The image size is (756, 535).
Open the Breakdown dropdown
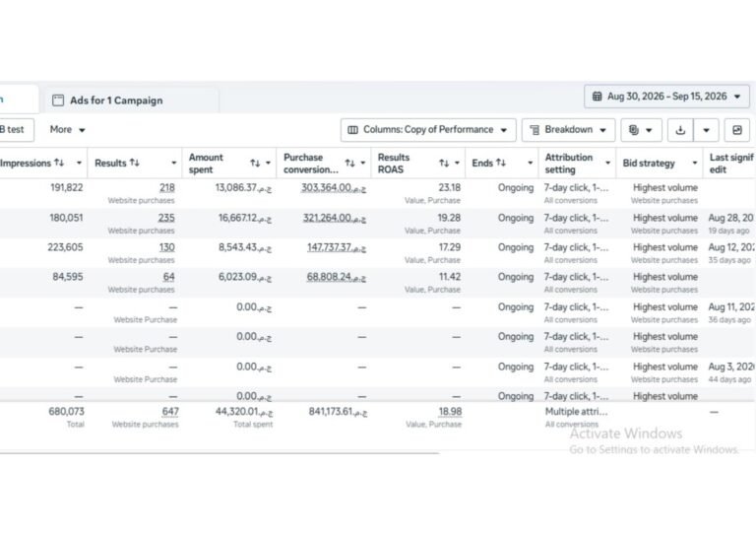click(568, 130)
